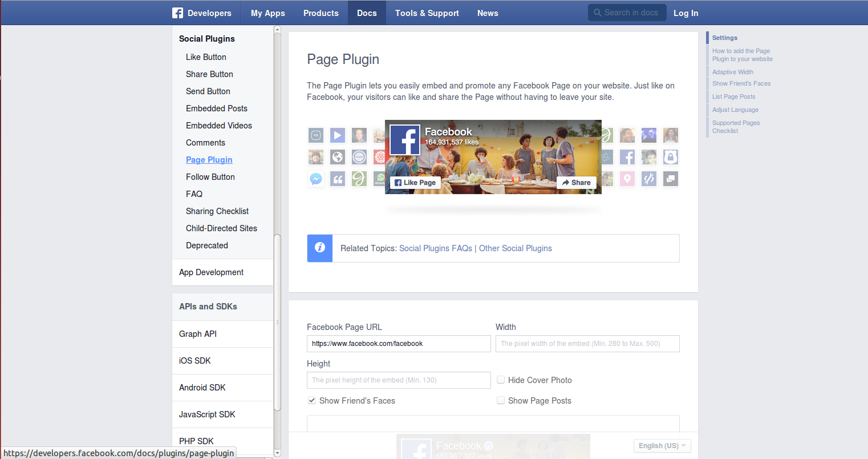The height and width of the screenshot is (459, 868).
Task: Click the quotation marks icon in banner
Action: (338, 179)
